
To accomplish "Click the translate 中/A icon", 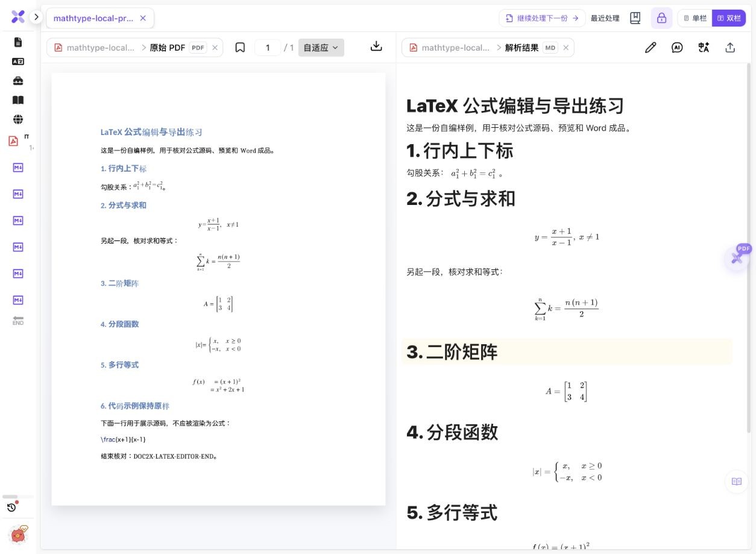I will tap(704, 48).
